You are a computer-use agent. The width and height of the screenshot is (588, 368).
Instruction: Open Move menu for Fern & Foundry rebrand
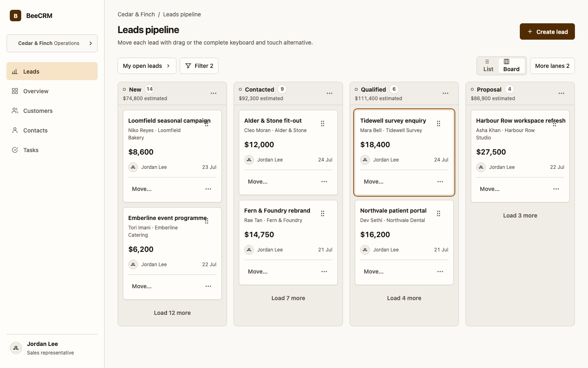(x=258, y=272)
